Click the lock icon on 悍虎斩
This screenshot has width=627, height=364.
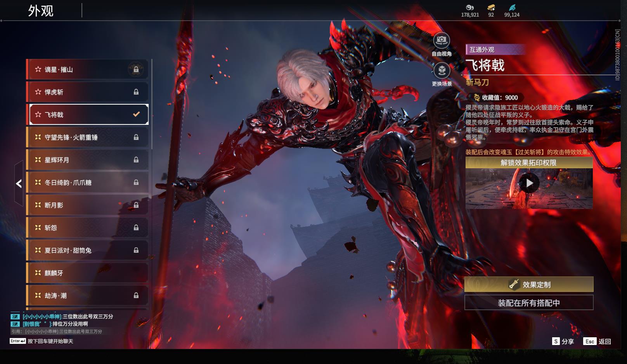pos(136,92)
